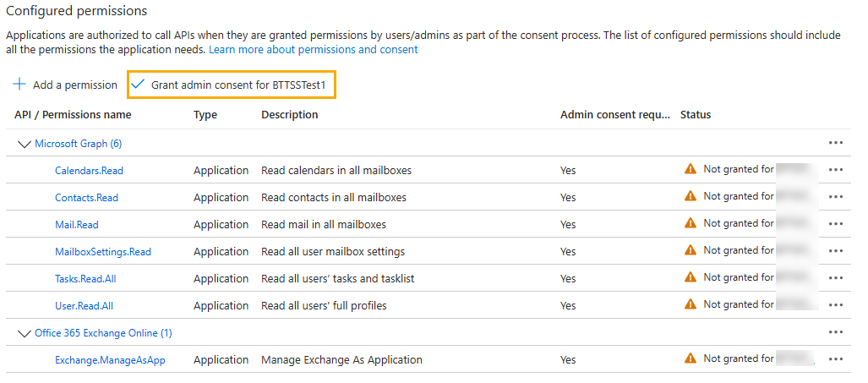
Task: Click warning icon in Mail.Read status
Action: point(691,223)
